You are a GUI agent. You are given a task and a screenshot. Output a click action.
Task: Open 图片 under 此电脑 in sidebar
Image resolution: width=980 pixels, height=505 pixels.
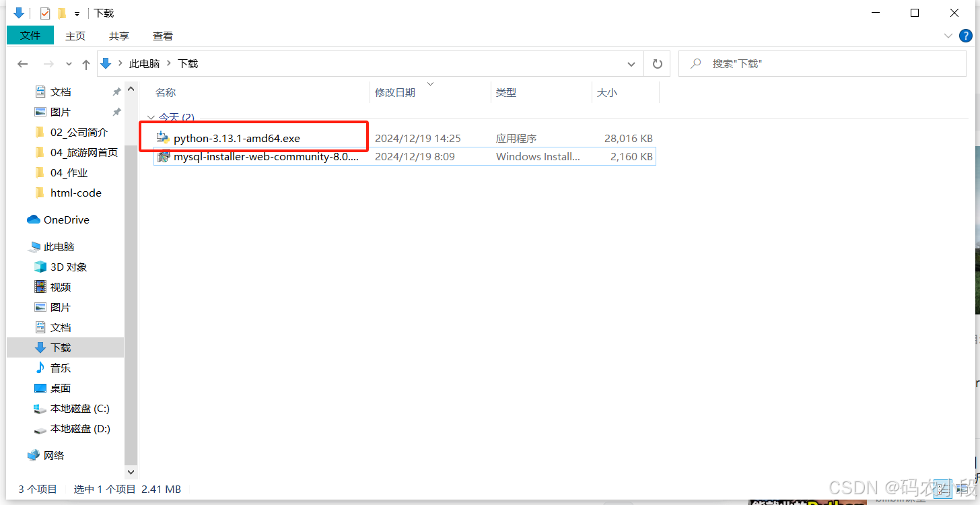[x=61, y=308]
